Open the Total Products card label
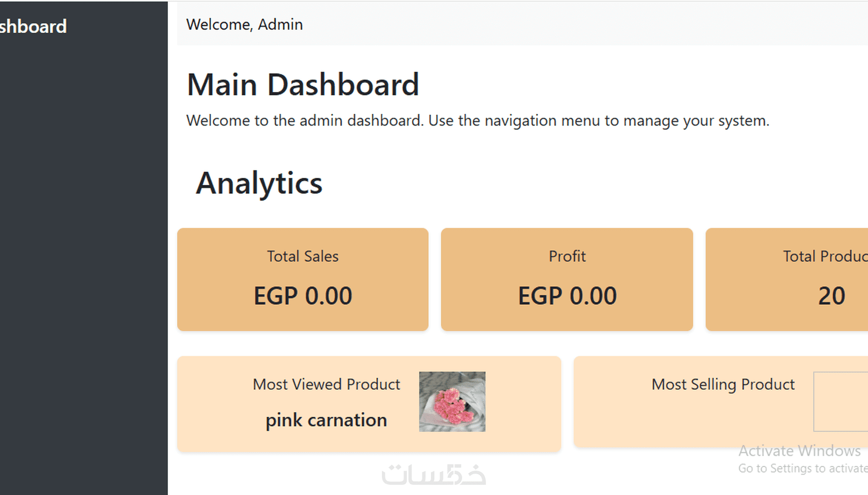Image resolution: width=868 pixels, height=495 pixels. (826, 256)
